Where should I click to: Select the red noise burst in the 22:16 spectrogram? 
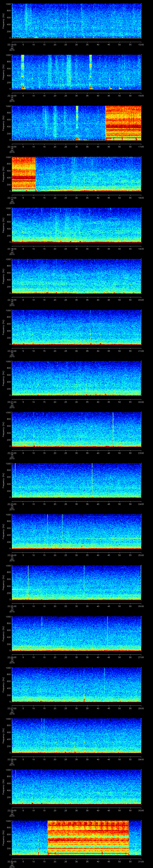tap(123, 123)
